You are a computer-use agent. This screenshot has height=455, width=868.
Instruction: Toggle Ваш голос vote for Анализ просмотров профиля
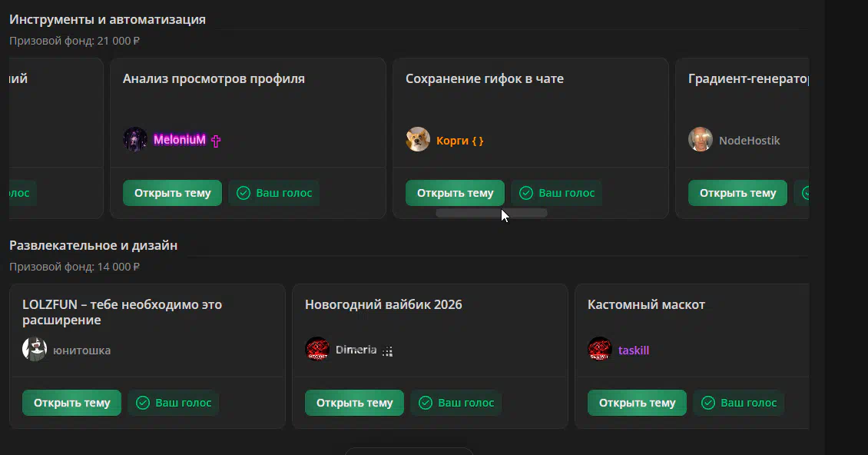[274, 193]
